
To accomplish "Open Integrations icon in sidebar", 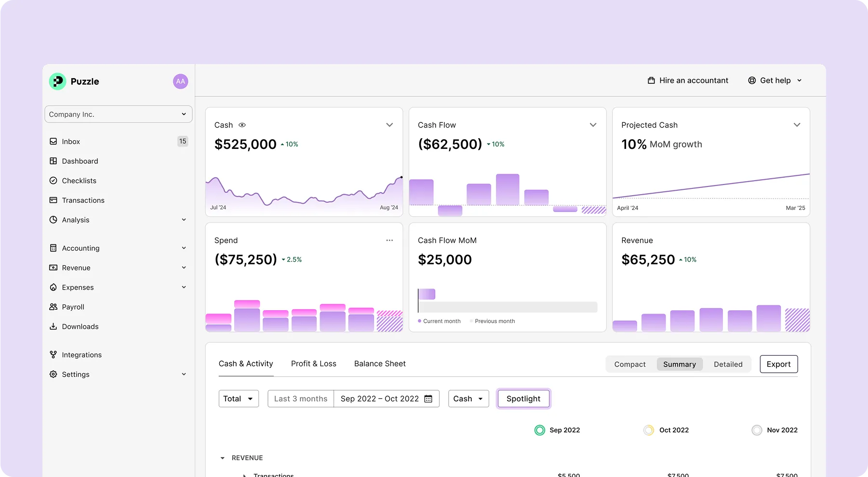I will click(x=53, y=355).
